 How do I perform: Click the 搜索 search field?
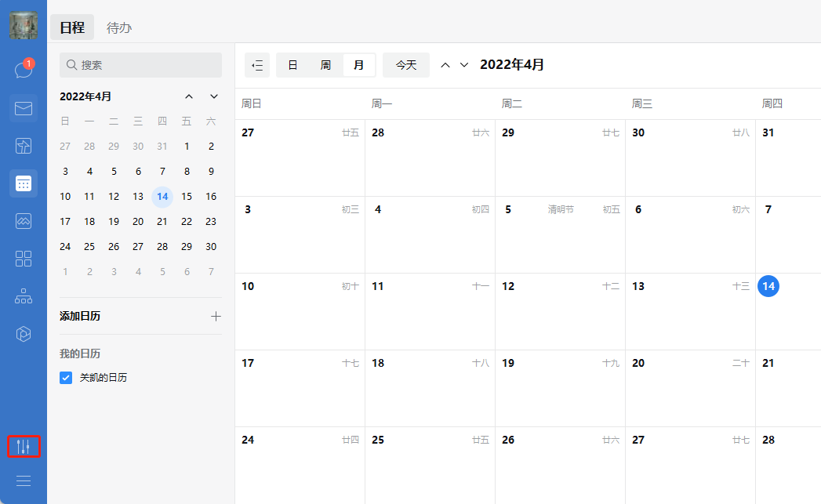pyautogui.click(x=141, y=65)
